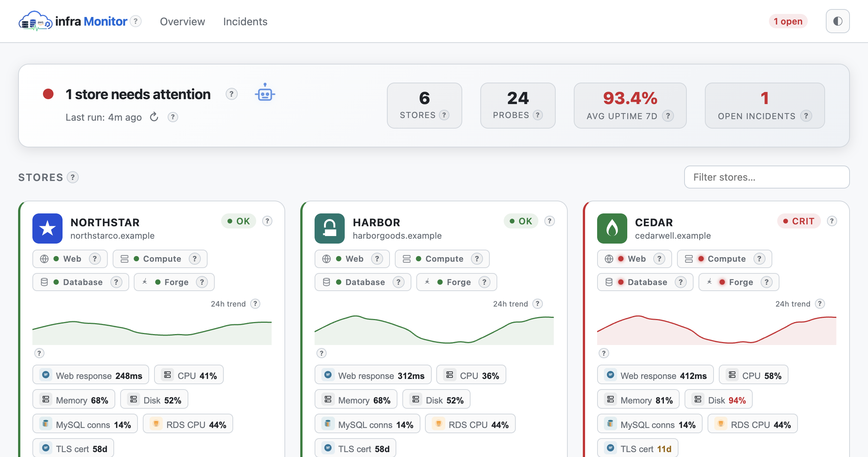This screenshot has width=868, height=457.
Task: Click the infra Monitor cloud logo
Action: pyautogui.click(x=35, y=21)
